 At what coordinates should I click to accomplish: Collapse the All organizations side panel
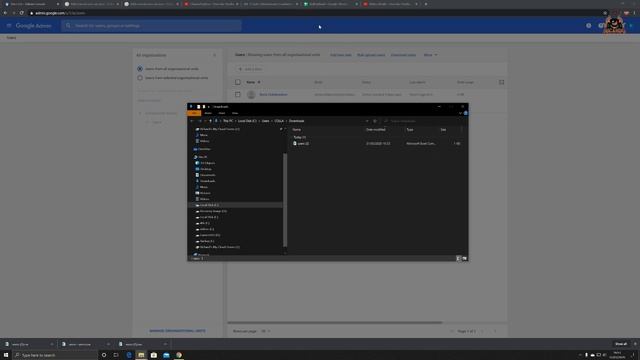(214, 55)
